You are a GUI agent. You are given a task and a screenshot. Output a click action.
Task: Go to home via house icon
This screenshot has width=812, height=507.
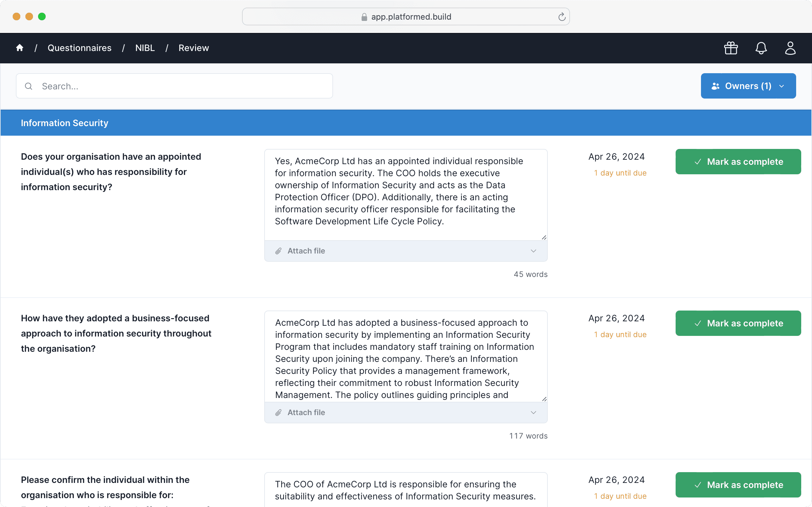tap(20, 48)
